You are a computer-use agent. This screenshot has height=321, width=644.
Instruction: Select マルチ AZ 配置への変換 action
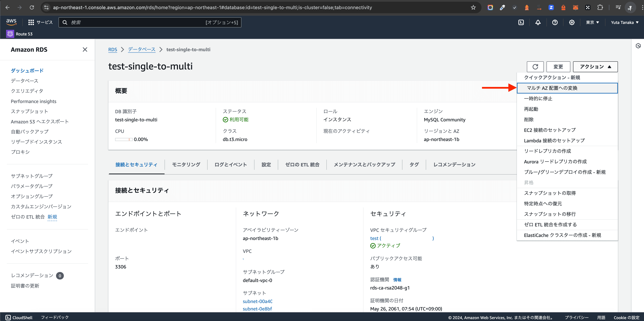pos(567,88)
